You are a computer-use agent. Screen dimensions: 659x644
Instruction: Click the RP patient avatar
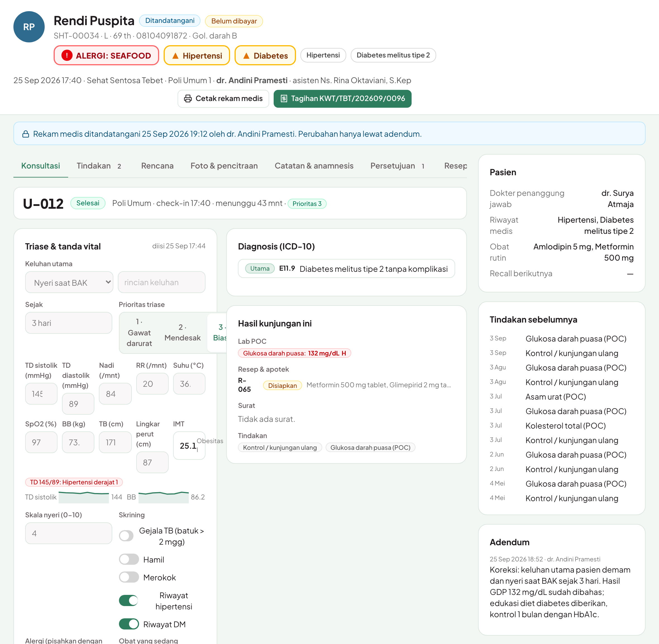29,27
